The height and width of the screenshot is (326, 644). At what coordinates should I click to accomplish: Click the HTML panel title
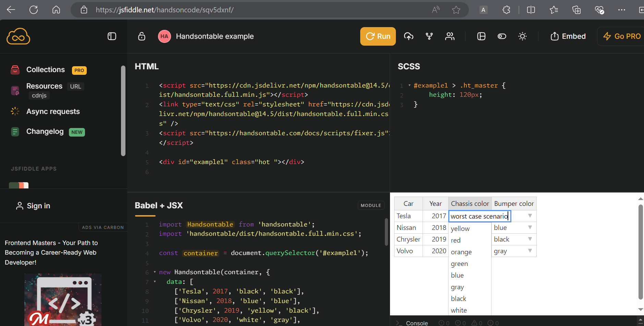click(x=147, y=67)
